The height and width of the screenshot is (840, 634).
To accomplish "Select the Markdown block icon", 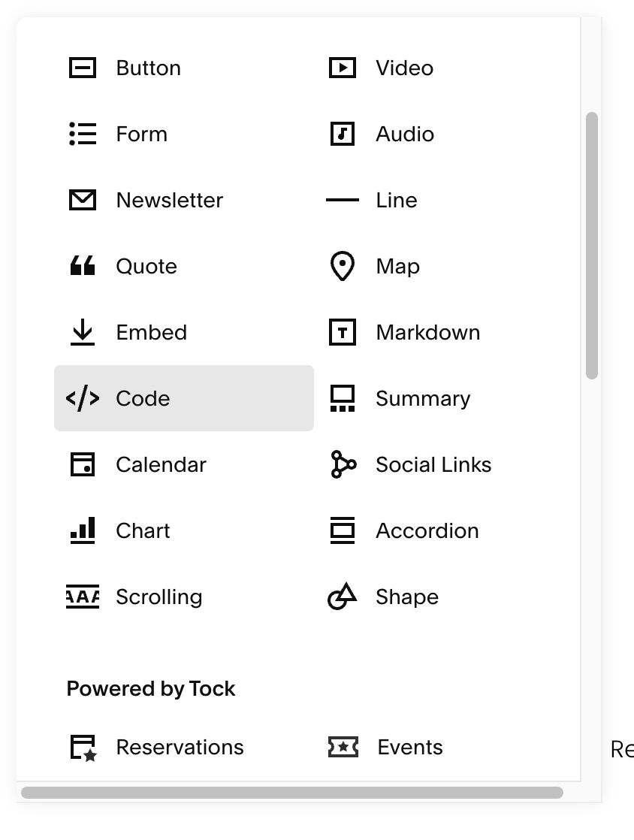I will click(342, 332).
